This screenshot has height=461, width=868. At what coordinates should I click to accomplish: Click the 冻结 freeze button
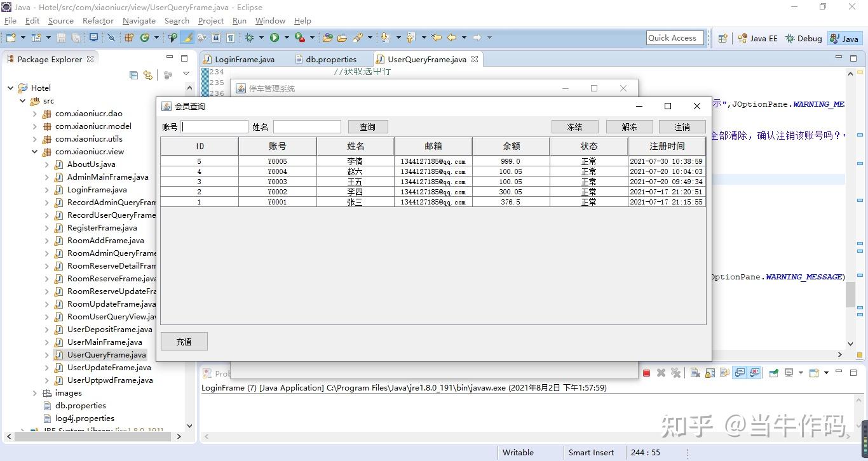(575, 127)
